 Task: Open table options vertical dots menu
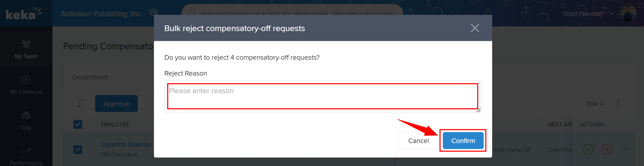pyautogui.click(x=618, y=103)
